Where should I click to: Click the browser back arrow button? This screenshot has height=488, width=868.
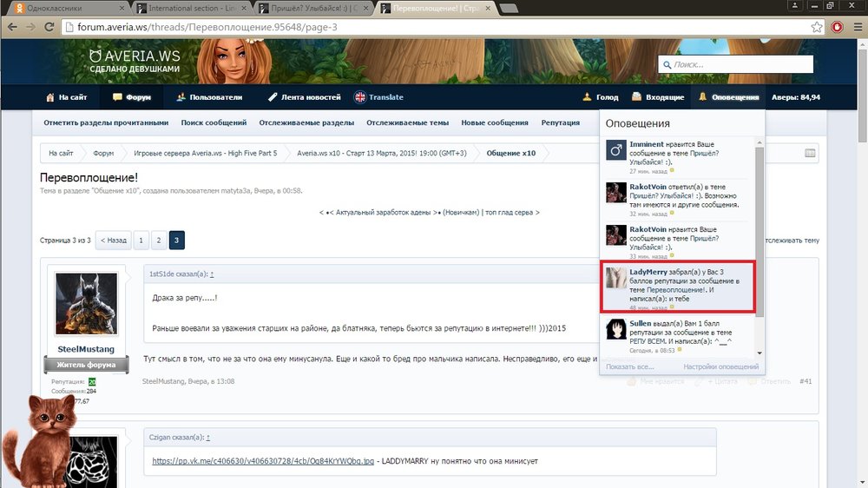pos(12,27)
